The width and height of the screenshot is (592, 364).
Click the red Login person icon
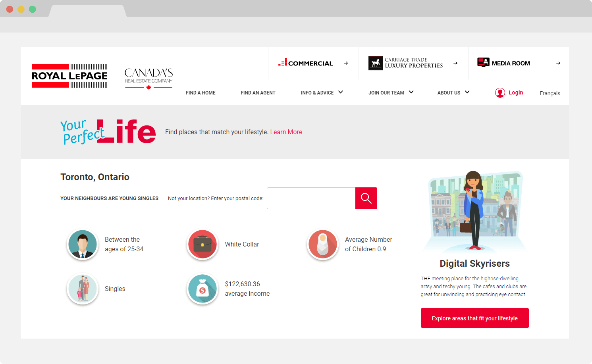click(500, 92)
